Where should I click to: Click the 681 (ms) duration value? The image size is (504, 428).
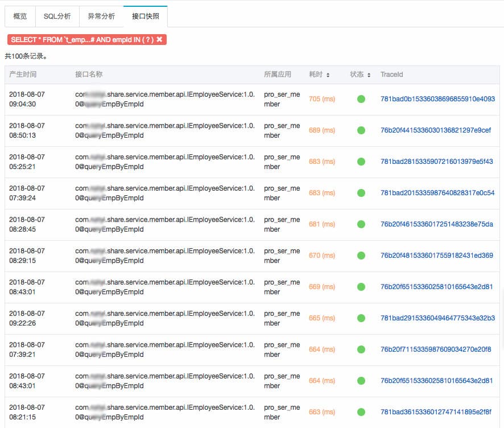322,224
